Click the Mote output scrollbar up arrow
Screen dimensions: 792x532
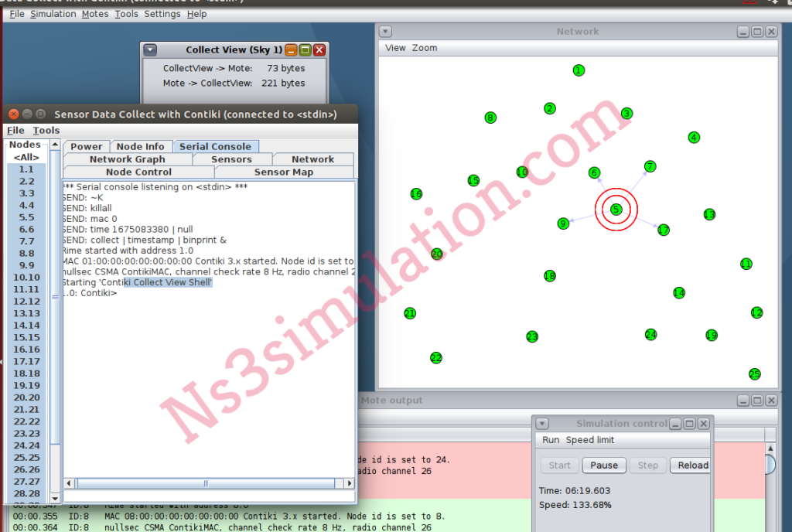pyautogui.click(x=770, y=448)
